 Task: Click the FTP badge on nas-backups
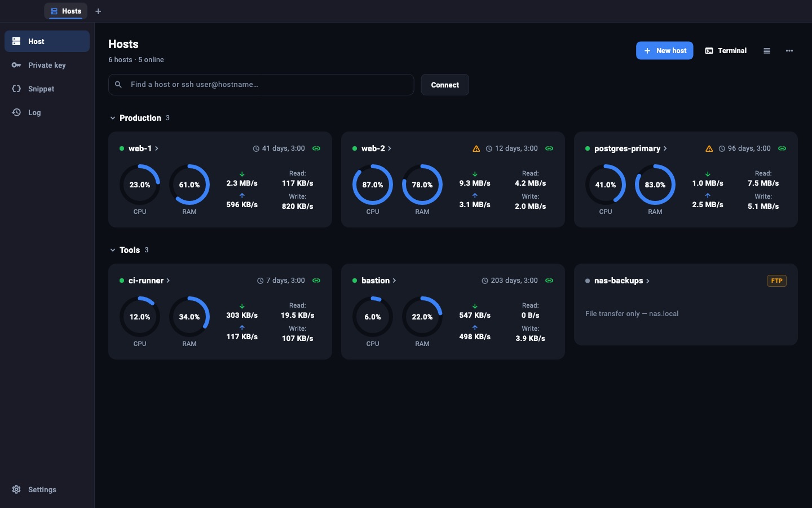tap(776, 281)
